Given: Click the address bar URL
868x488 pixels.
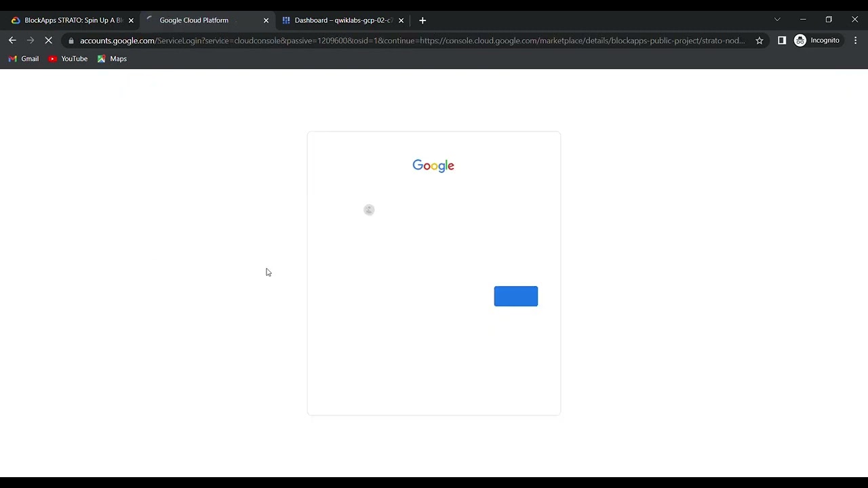Looking at the screenshot, I should coord(412,41).
